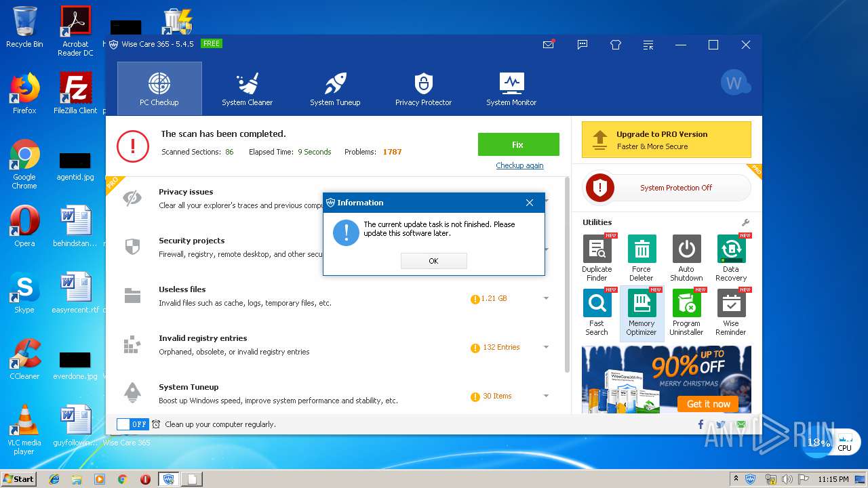Select Firefox desktop shortcut

pyautogui.click(x=24, y=94)
